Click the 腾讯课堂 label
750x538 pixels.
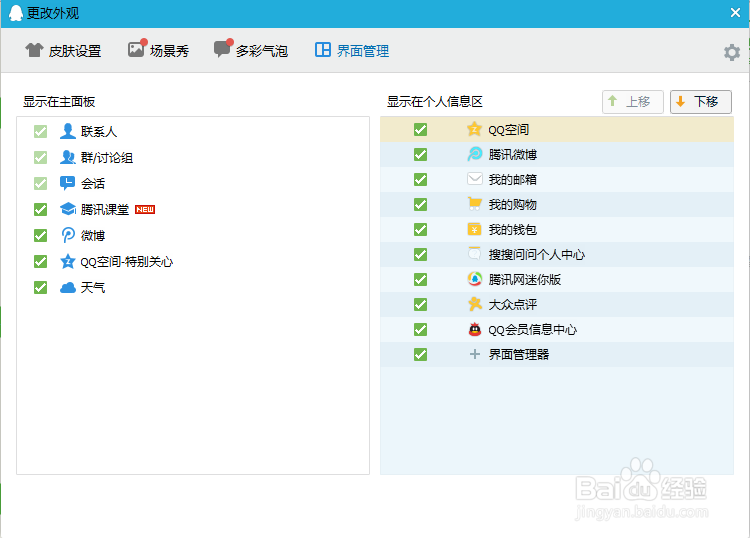click(x=105, y=209)
